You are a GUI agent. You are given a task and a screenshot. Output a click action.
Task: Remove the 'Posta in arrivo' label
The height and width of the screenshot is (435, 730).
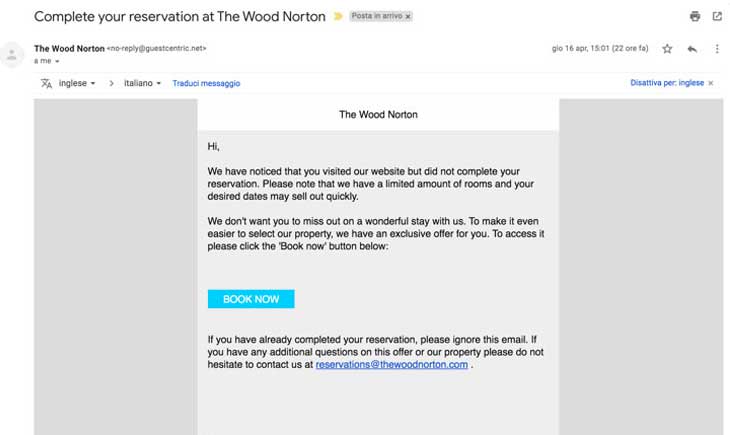point(408,17)
